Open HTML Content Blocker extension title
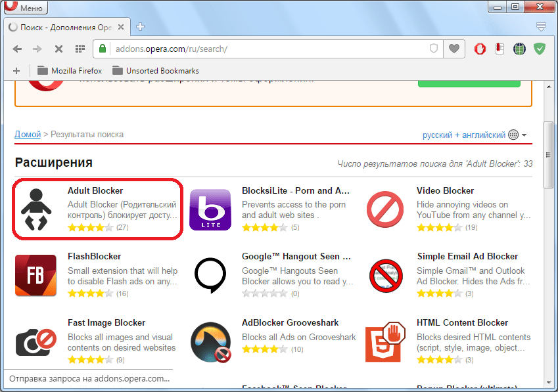558x392 pixels. click(462, 322)
